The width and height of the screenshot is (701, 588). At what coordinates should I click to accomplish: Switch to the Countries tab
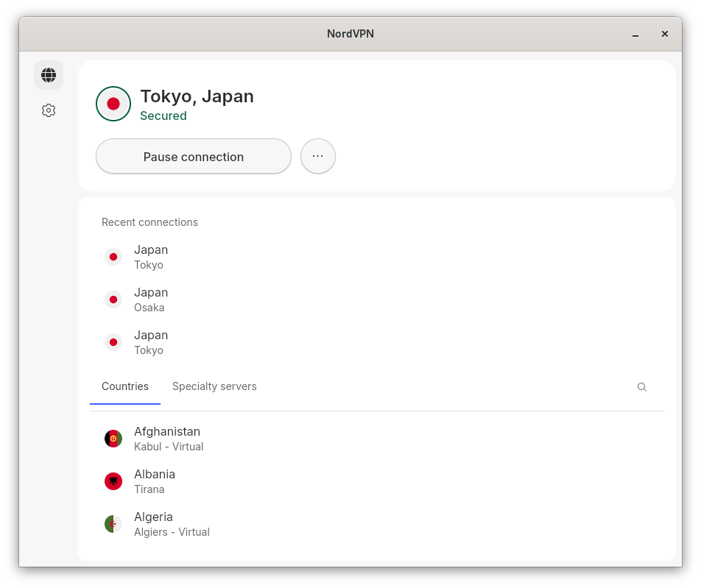(x=125, y=386)
